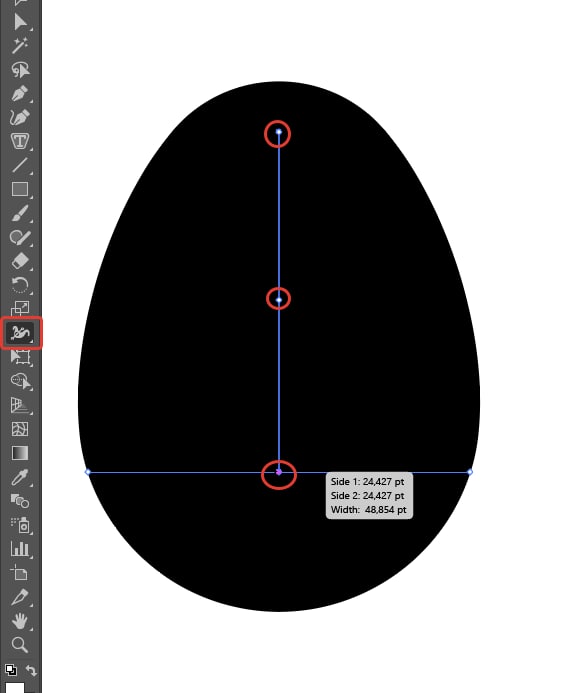Viewport: 573px width, 693px height.
Task: Select the Slice tool
Action: coord(20,597)
